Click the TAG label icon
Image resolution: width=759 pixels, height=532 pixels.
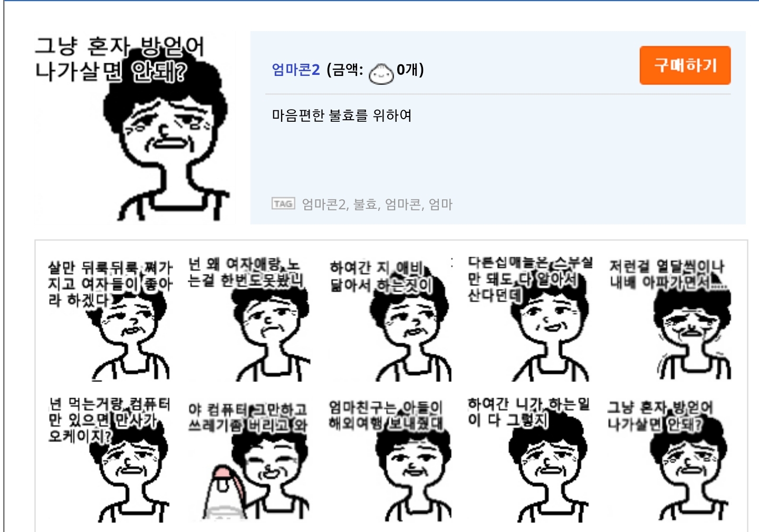pos(283,204)
